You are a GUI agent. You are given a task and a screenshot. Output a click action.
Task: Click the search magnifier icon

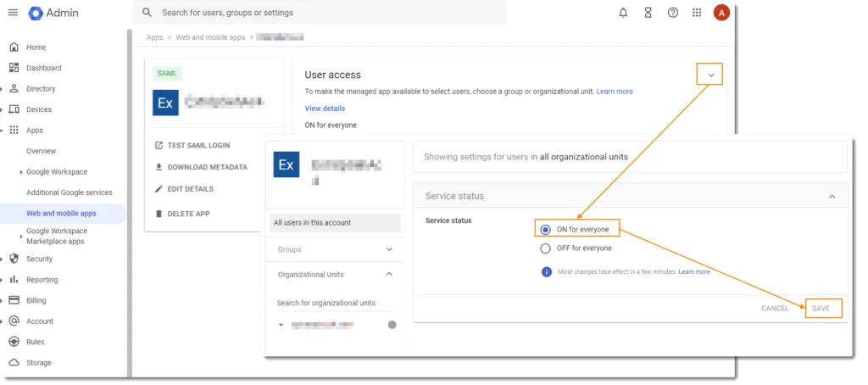click(147, 12)
